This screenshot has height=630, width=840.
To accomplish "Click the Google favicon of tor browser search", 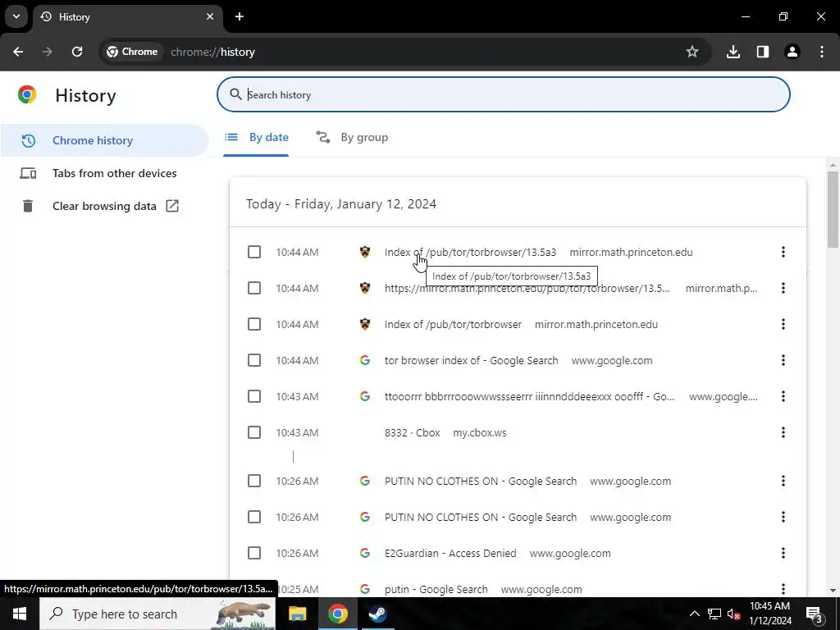I will (x=365, y=361).
